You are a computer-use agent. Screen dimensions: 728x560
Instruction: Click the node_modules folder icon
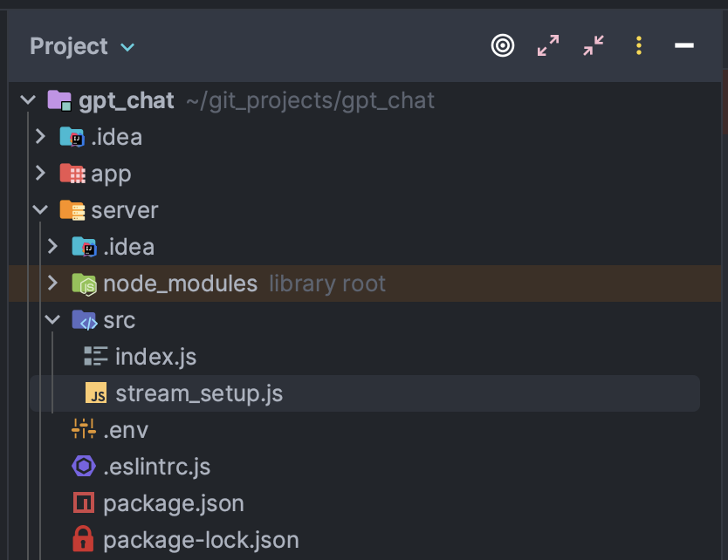83,283
